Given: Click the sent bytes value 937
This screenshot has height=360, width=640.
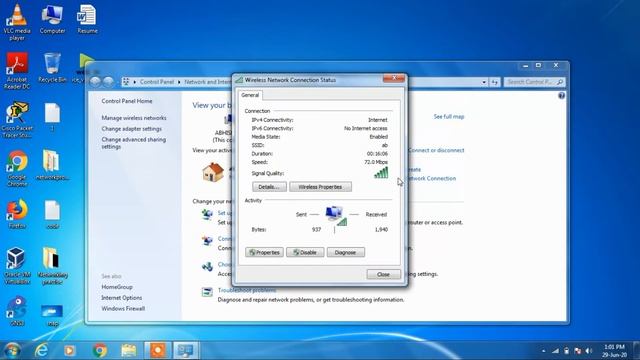Looking at the screenshot, I should [316, 229].
